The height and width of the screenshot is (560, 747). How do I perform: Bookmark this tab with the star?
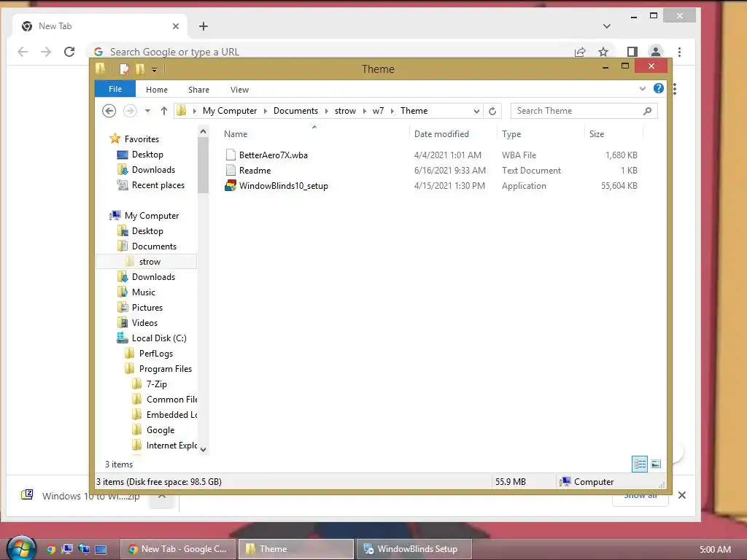tap(603, 52)
